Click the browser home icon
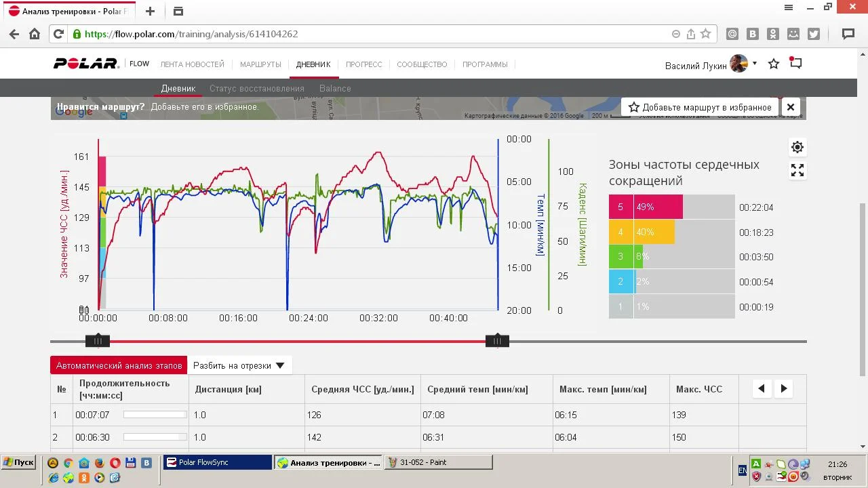The image size is (868, 488). pos(35,34)
